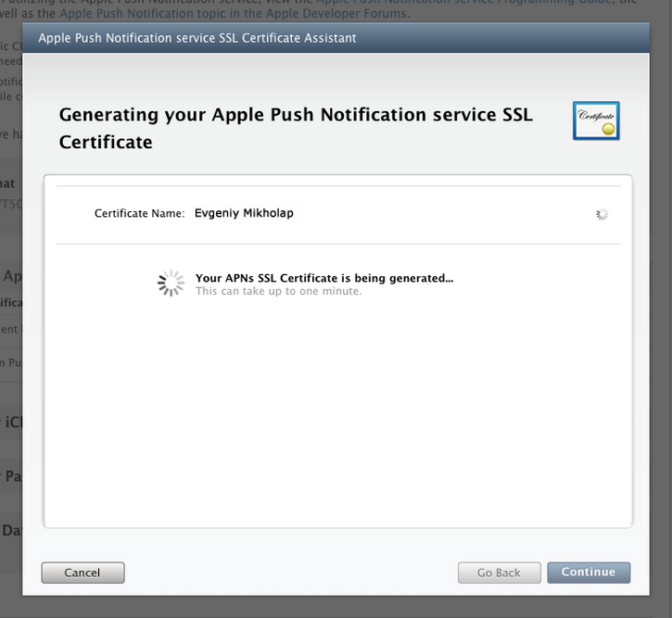Click the small spinner beside the certificate name
The width and height of the screenshot is (672, 618).
(x=602, y=214)
